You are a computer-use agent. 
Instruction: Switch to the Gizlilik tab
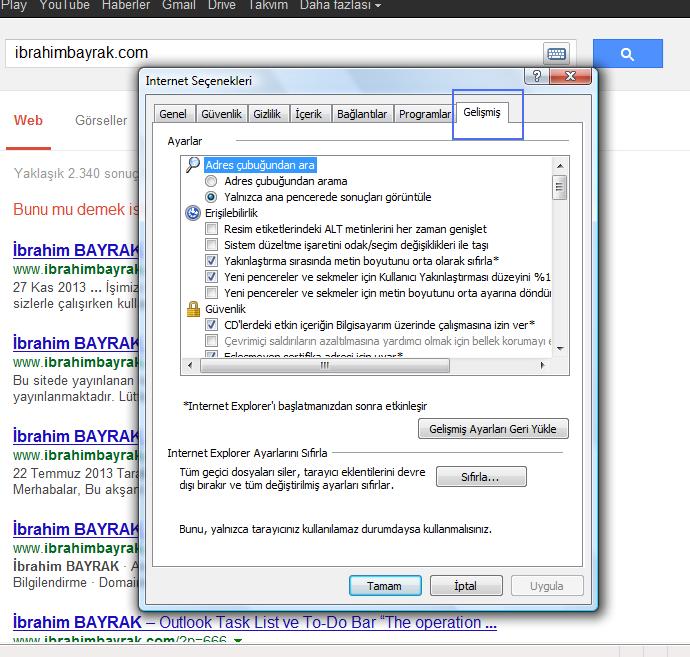267,114
